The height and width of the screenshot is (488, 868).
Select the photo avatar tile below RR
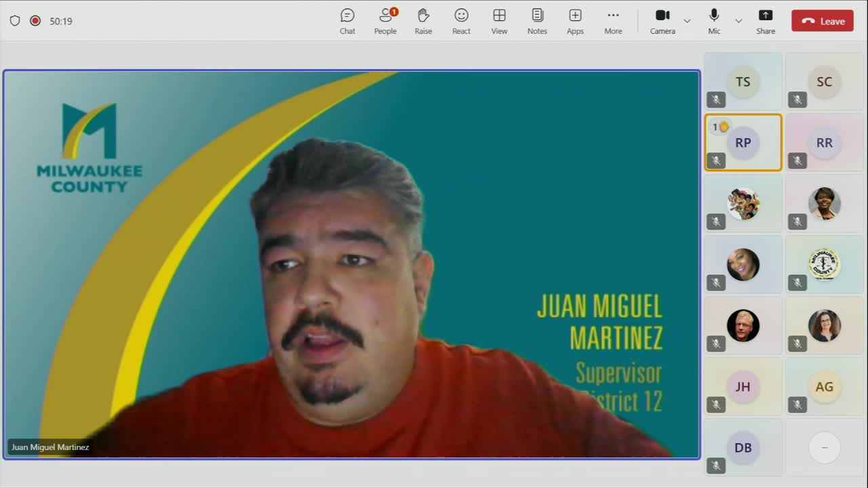point(825,203)
